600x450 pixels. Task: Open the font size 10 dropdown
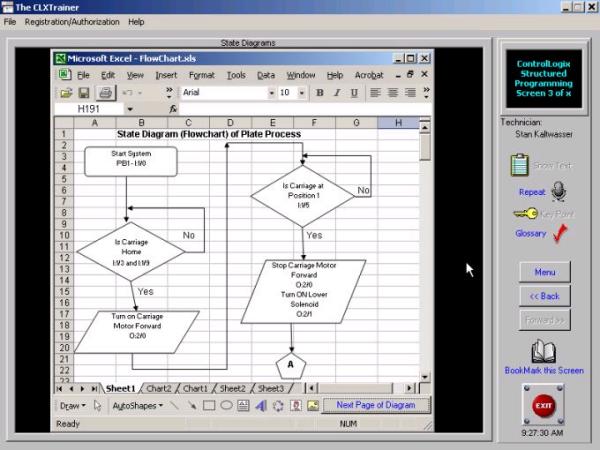click(x=302, y=93)
